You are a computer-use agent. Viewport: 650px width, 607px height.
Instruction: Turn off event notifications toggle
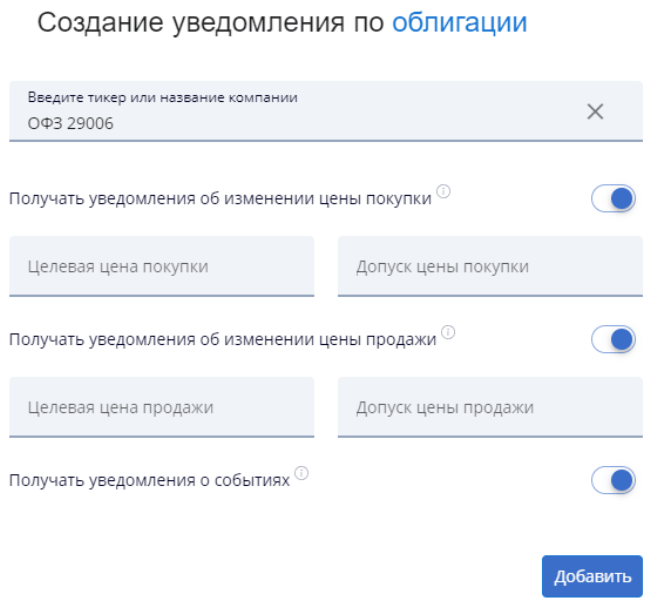(613, 481)
